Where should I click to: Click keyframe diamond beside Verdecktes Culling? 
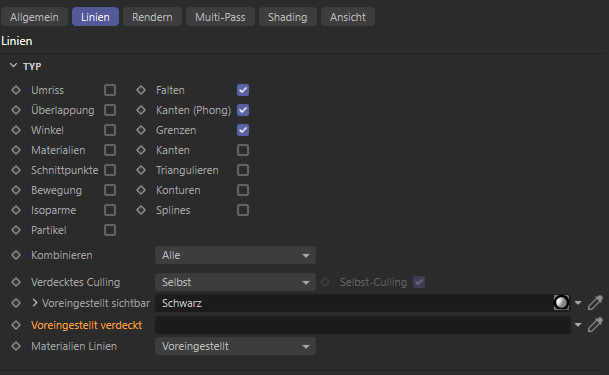[x=16, y=282]
